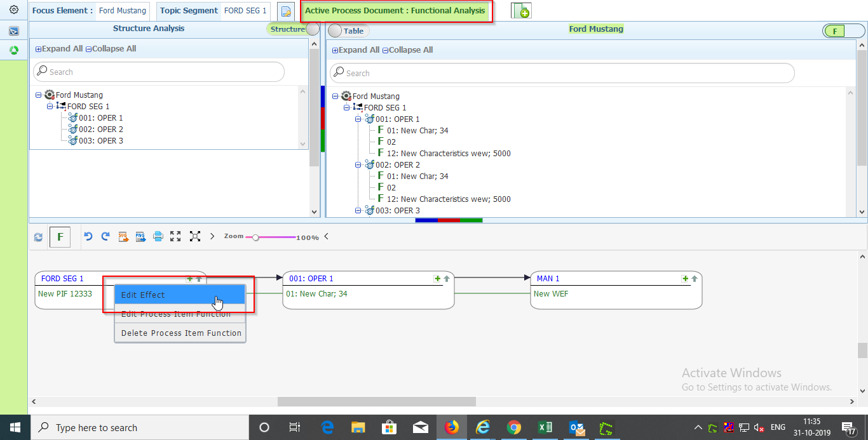This screenshot has height=440, width=868.
Task: Collapse All in the Structure Analysis panel
Action: (111, 49)
